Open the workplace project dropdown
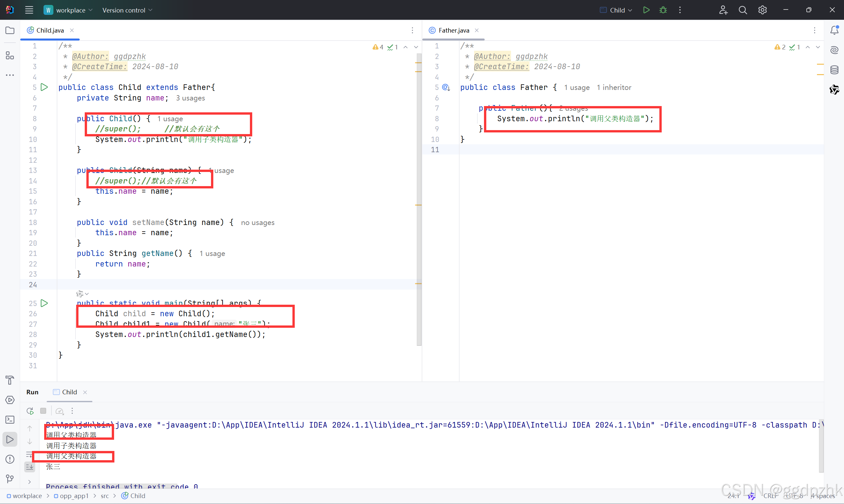The width and height of the screenshot is (844, 504). [x=68, y=10]
